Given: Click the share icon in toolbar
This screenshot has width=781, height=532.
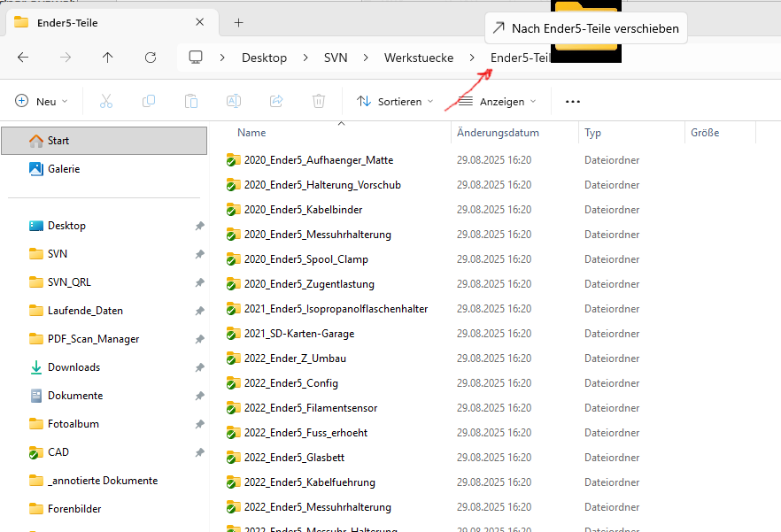Looking at the screenshot, I should (x=276, y=102).
